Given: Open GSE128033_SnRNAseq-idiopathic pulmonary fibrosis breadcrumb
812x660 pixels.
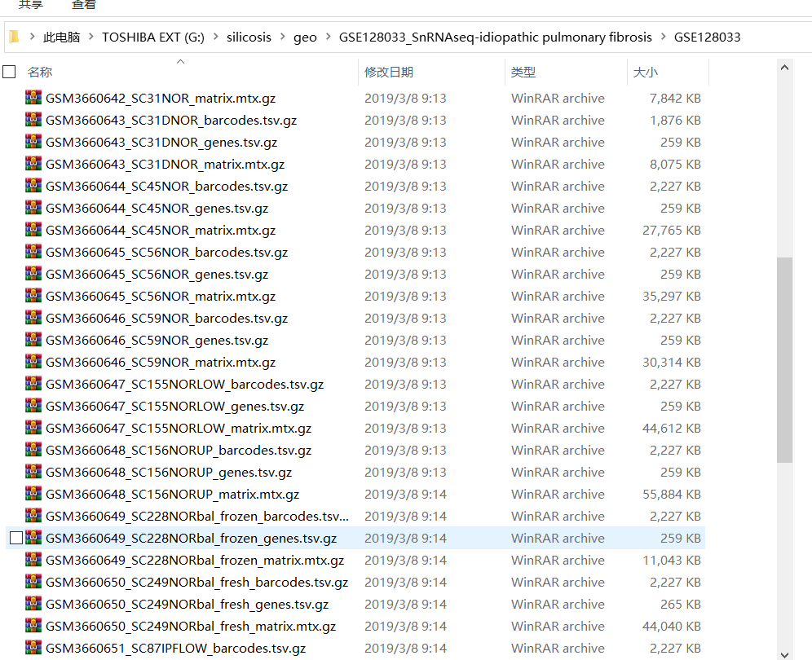Looking at the screenshot, I should click(495, 37).
